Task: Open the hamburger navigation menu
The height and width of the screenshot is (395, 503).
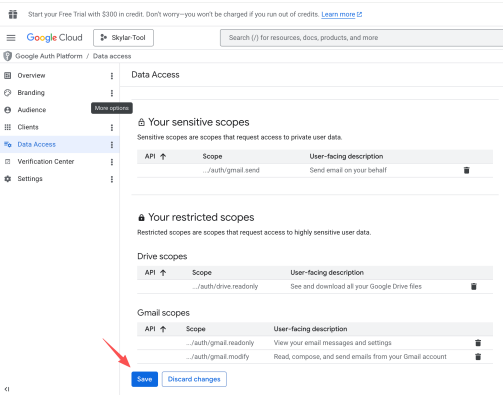Action: 11,38
